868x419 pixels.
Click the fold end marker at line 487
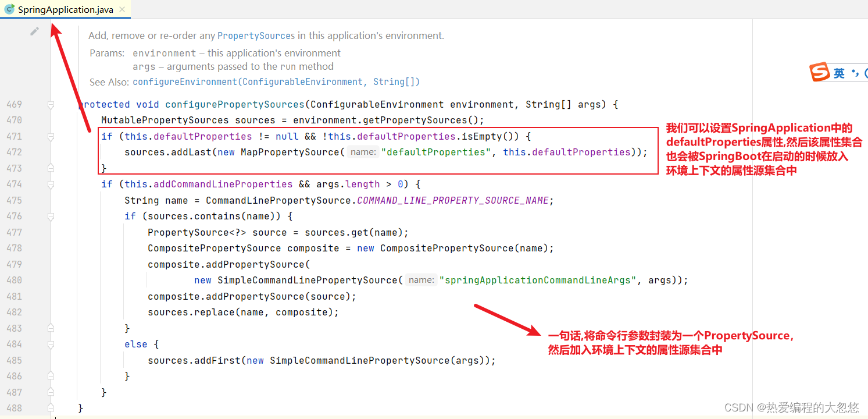(x=51, y=392)
